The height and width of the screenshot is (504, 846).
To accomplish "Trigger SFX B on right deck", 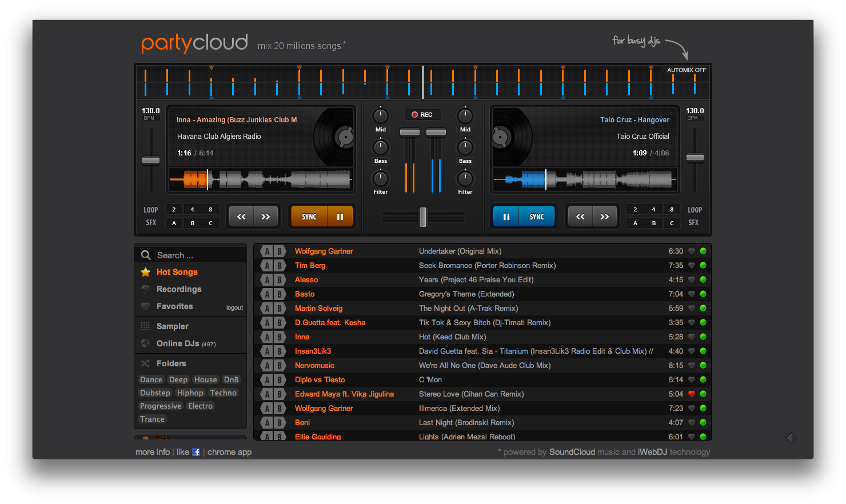I will (x=653, y=223).
